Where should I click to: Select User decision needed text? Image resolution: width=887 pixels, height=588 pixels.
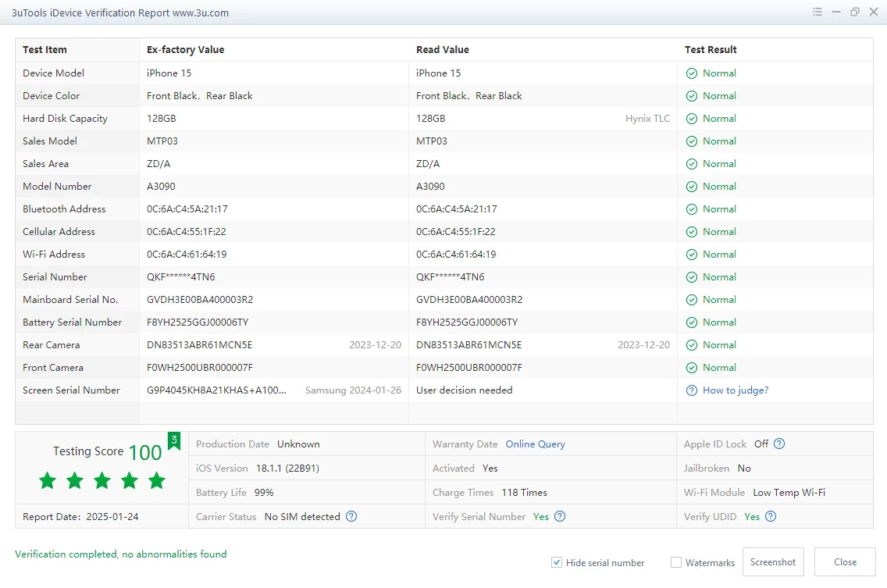[x=465, y=390]
